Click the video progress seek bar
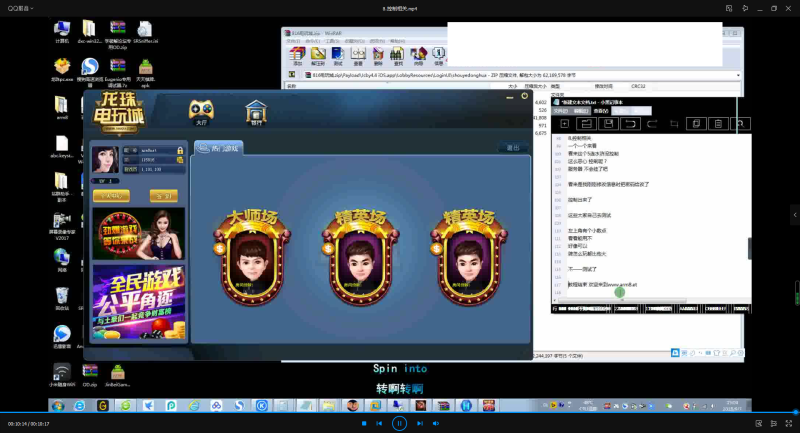800x433 pixels. [x=400, y=413]
